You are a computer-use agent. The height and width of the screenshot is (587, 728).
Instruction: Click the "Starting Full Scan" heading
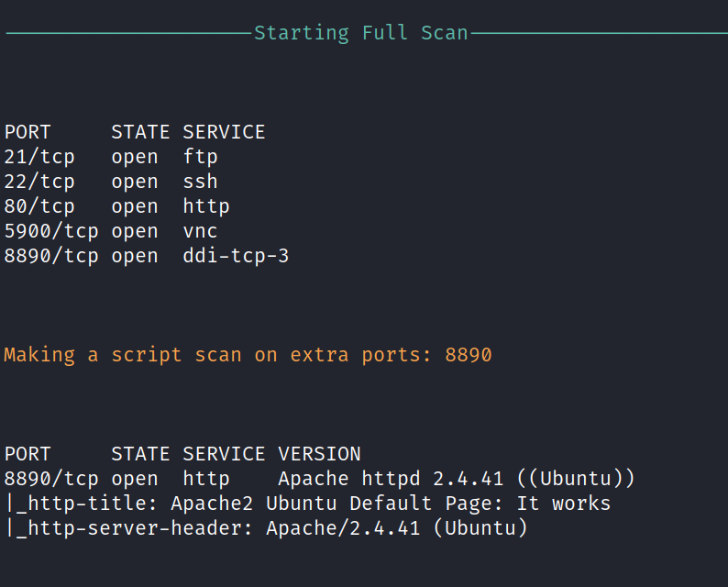361,34
